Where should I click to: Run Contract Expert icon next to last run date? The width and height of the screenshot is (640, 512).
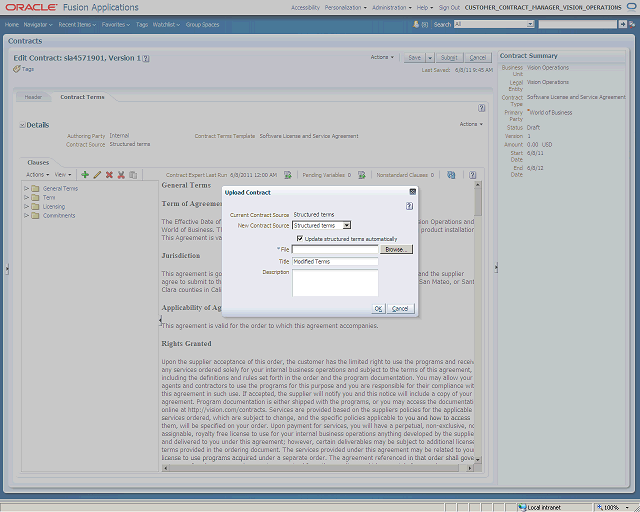(x=288, y=175)
